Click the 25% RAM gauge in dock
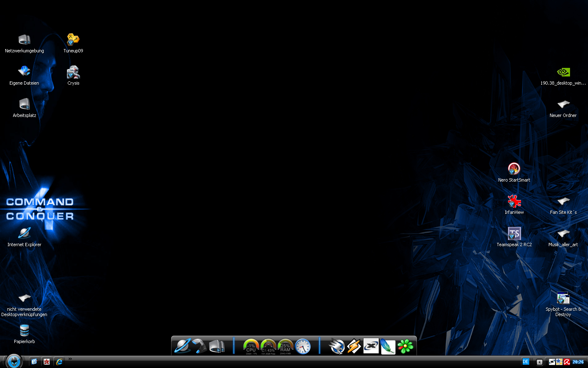This screenshot has width=588, height=368. (285, 347)
